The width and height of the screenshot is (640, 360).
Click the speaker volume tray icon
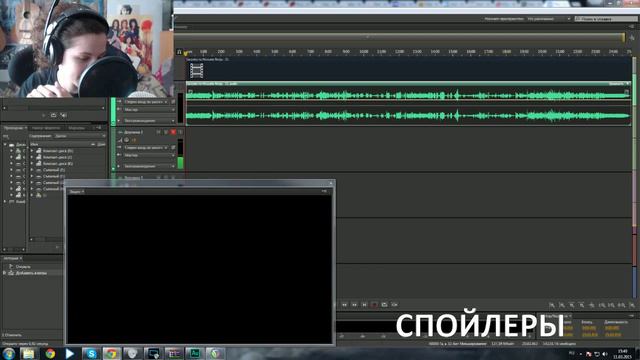tap(605, 354)
